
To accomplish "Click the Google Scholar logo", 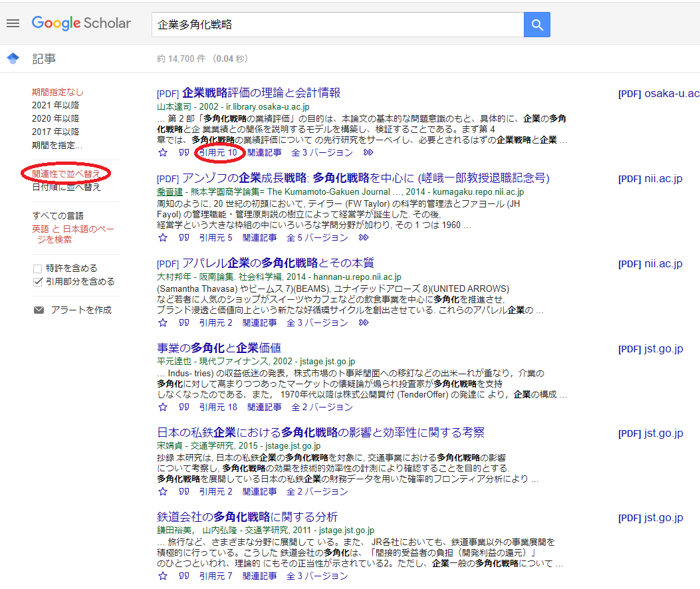I will tap(81, 23).
